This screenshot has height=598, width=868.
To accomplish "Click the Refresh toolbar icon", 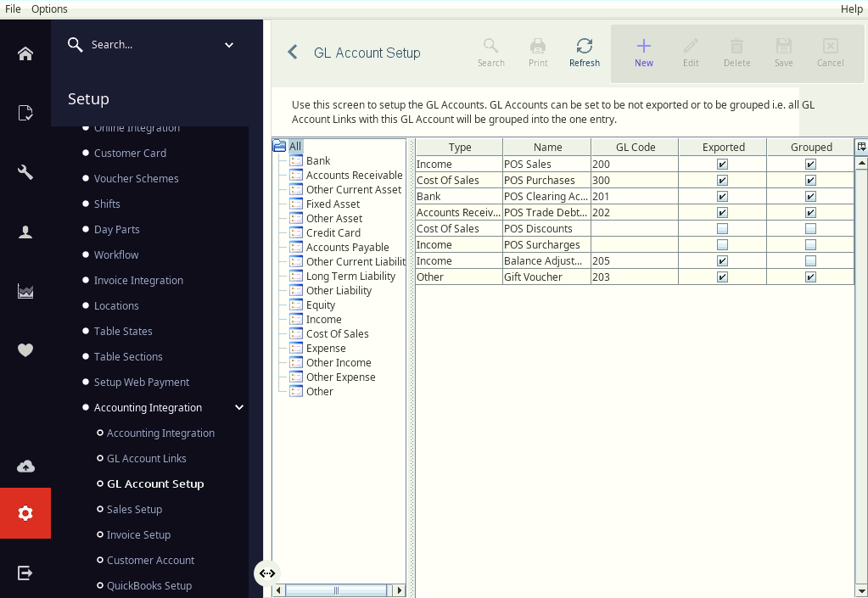I will (x=584, y=53).
